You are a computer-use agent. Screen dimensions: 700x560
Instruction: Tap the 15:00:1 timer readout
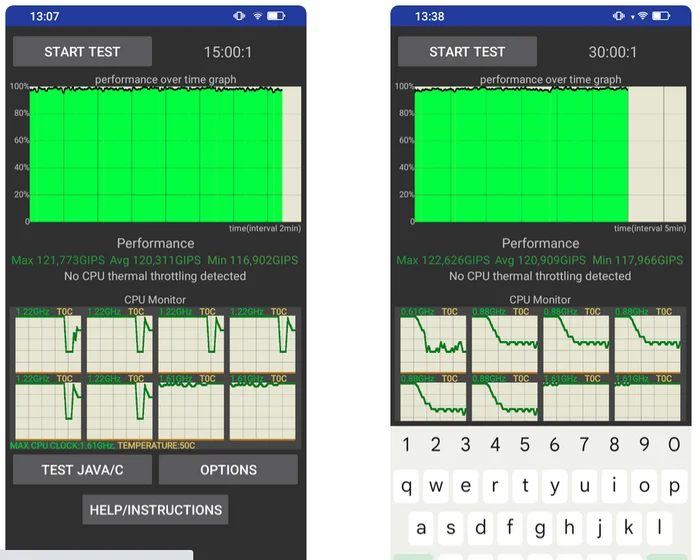click(228, 52)
